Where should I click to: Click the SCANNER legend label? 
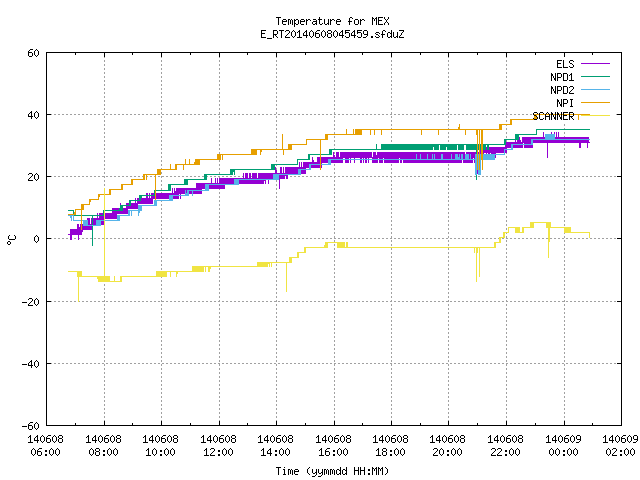pyautogui.click(x=553, y=116)
